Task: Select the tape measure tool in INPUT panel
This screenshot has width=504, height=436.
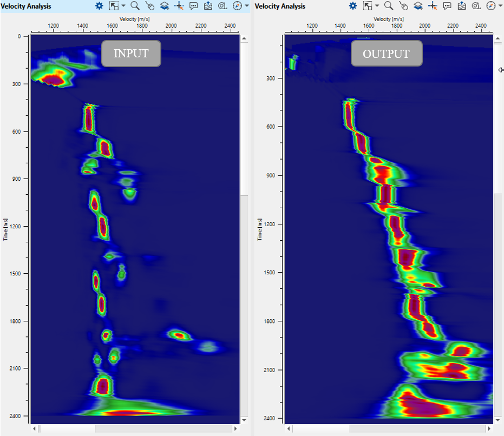Action: click(x=222, y=6)
